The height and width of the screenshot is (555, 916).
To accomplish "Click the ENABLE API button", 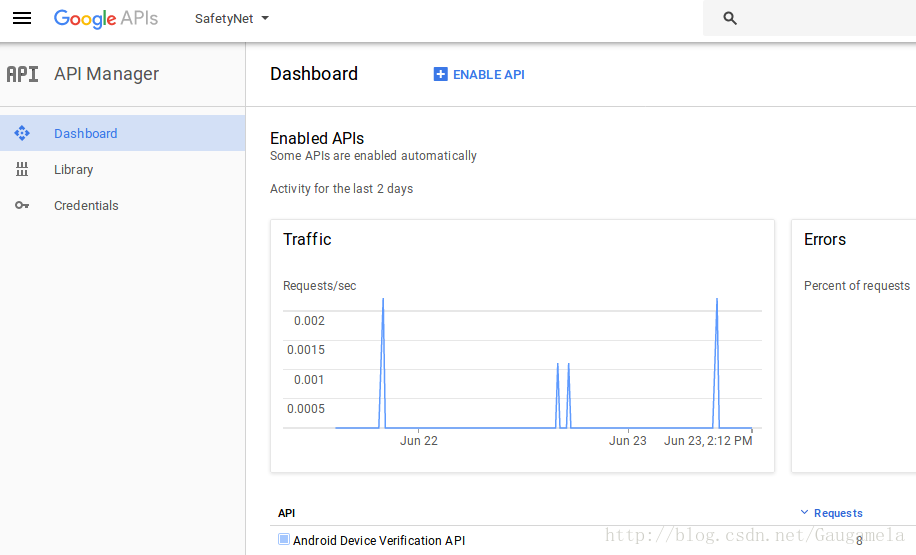I will (479, 74).
